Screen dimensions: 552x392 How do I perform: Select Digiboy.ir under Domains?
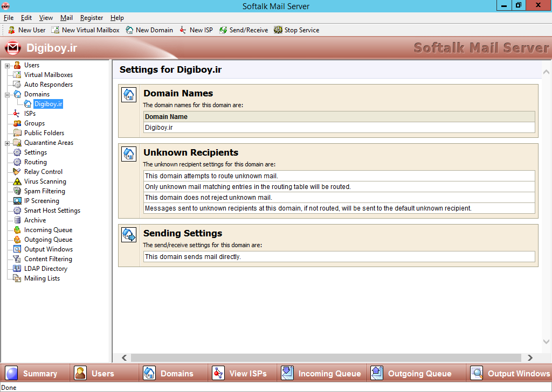[48, 104]
